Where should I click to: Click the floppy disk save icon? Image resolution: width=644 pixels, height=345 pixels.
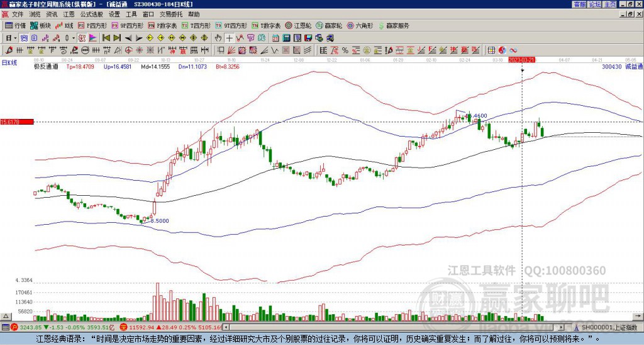tap(308, 38)
